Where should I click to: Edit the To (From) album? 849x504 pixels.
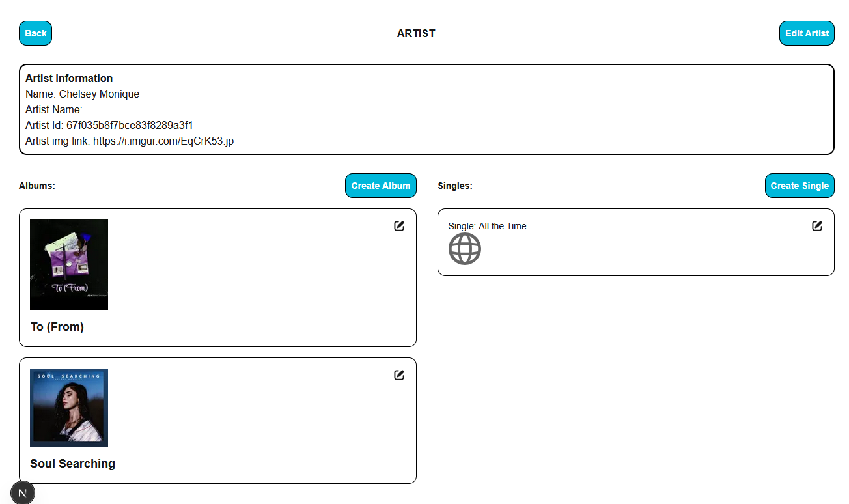point(399,226)
